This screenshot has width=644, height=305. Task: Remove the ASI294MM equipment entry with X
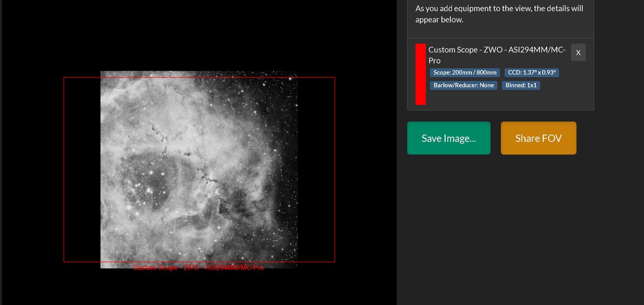click(x=578, y=52)
